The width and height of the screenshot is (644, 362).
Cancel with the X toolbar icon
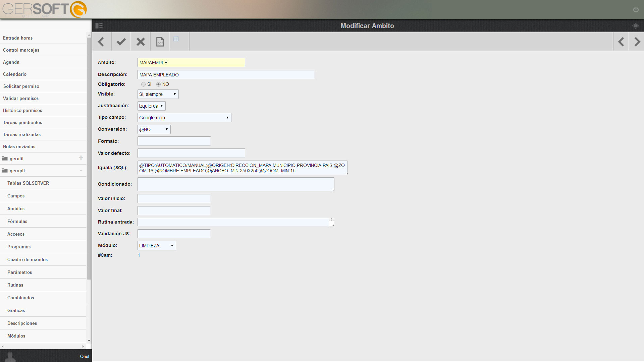click(141, 42)
